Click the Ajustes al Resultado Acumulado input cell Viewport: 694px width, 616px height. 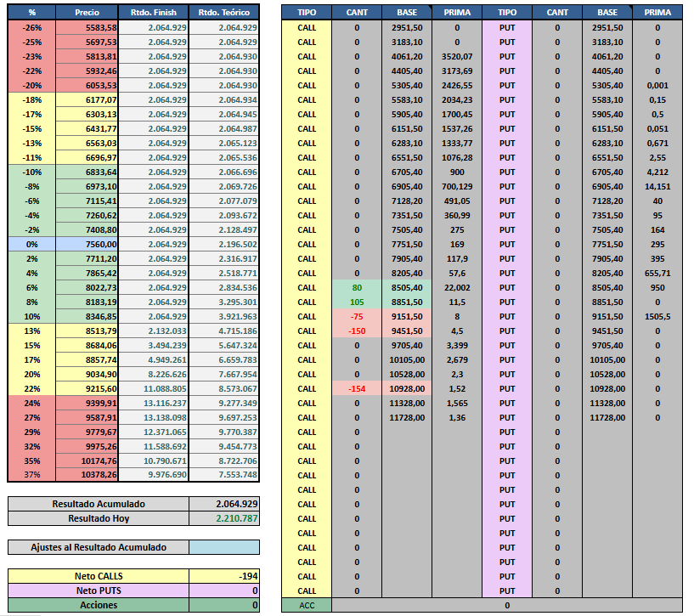pyautogui.click(x=224, y=547)
